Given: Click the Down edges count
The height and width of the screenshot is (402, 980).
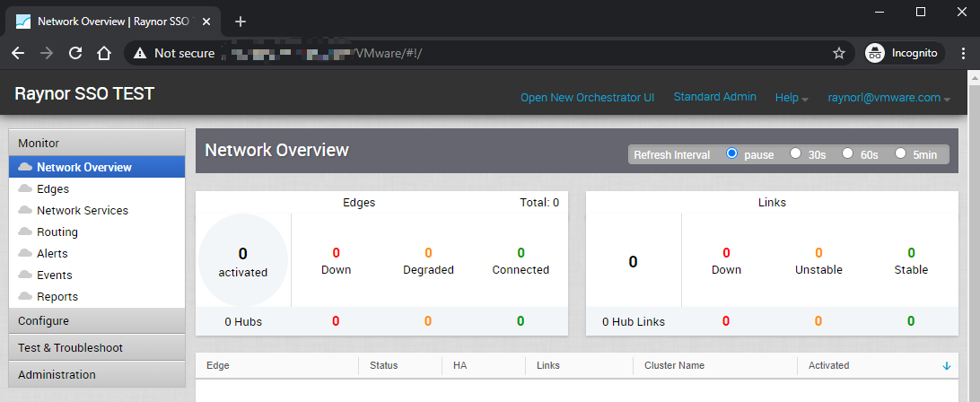Looking at the screenshot, I should [337, 253].
